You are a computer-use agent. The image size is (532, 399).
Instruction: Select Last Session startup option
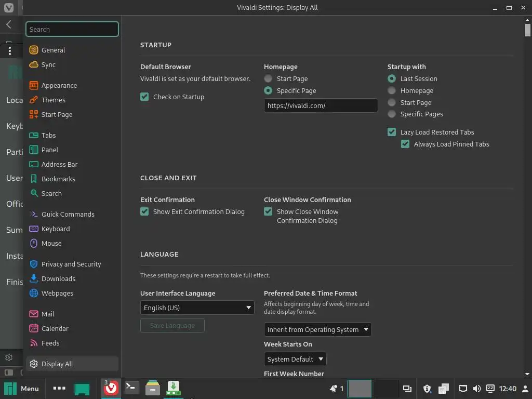pyautogui.click(x=392, y=79)
